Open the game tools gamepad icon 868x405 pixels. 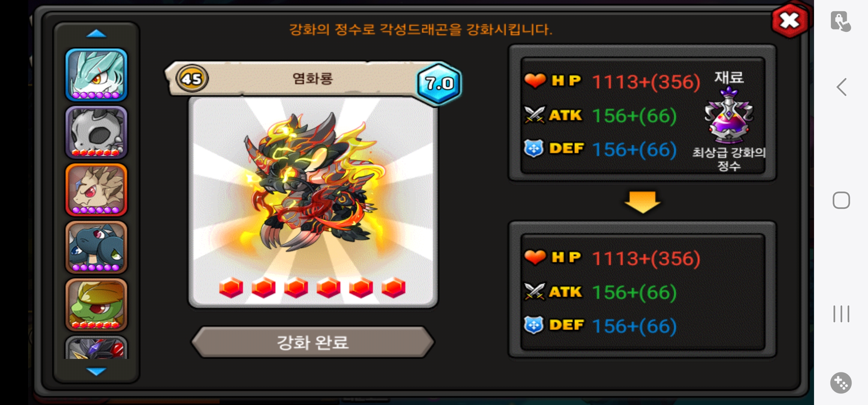tap(841, 383)
